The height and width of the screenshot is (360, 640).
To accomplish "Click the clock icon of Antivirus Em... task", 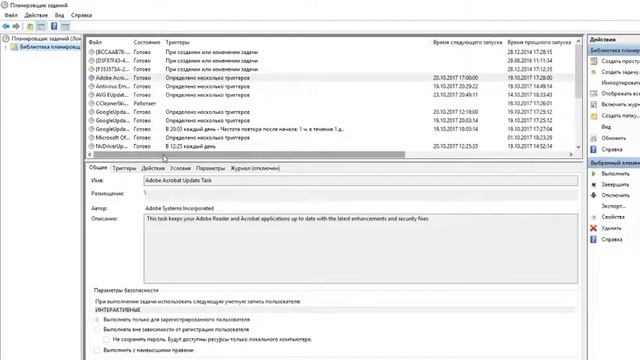I will pos(91,87).
